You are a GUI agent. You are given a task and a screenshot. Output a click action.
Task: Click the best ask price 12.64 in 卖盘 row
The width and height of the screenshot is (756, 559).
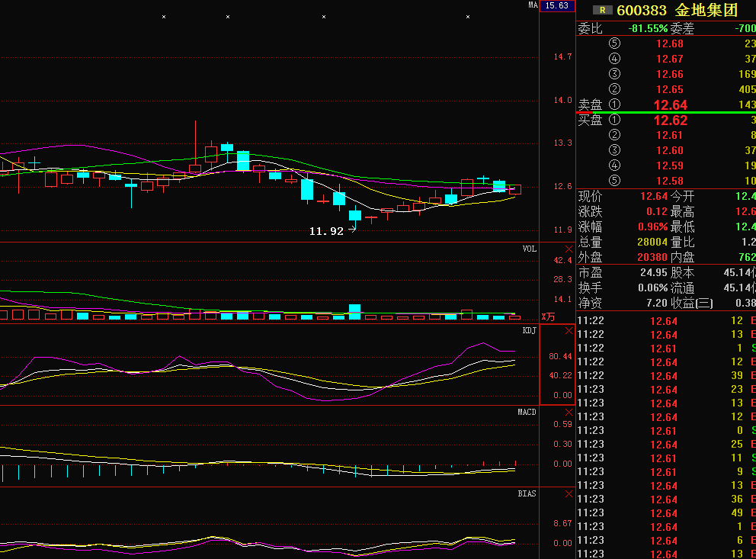tap(670, 105)
